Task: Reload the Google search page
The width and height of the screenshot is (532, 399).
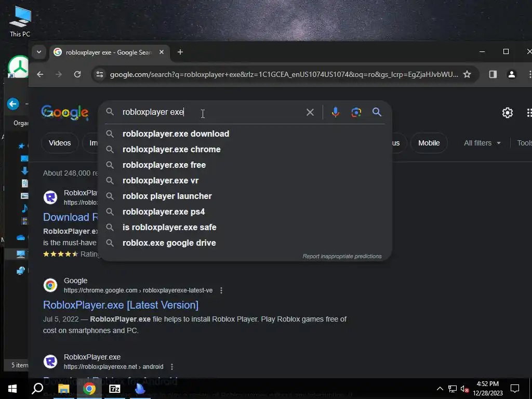Action: click(77, 74)
